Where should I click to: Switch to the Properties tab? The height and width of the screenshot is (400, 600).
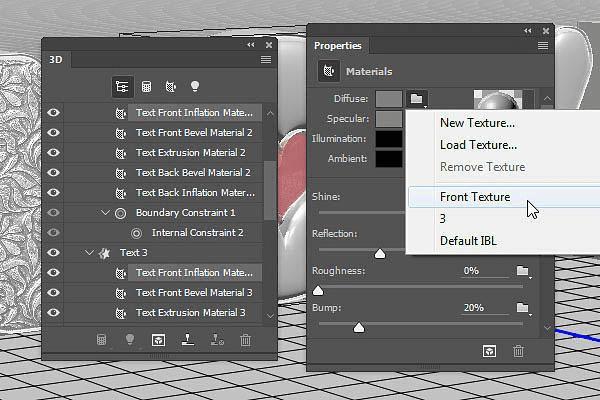338,46
